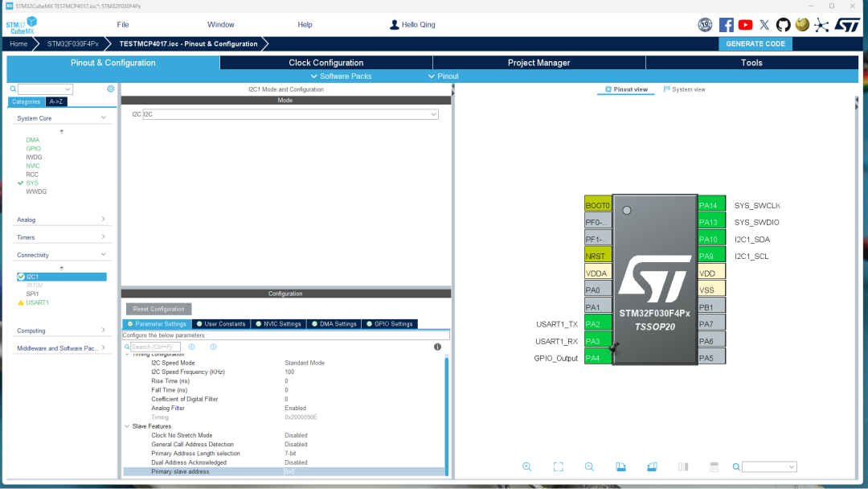Open the Software Packs dropdown
Viewport: 868px width, 489px height.
[341, 76]
